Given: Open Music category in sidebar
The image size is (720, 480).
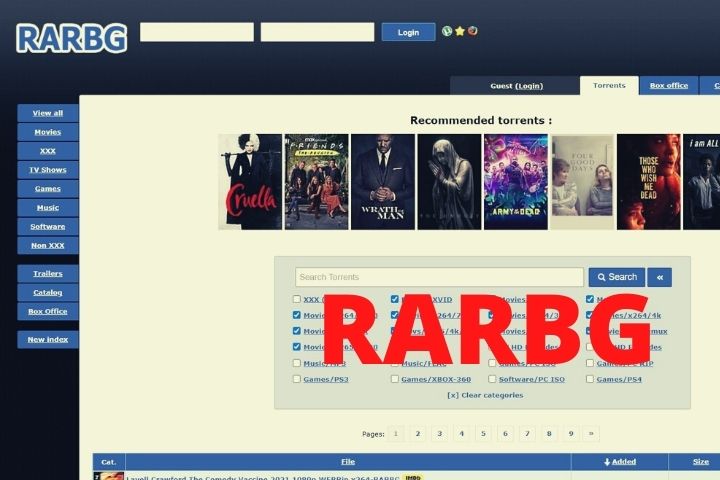Looking at the screenshot, I should pyautogui.click(x=48, y=208).
